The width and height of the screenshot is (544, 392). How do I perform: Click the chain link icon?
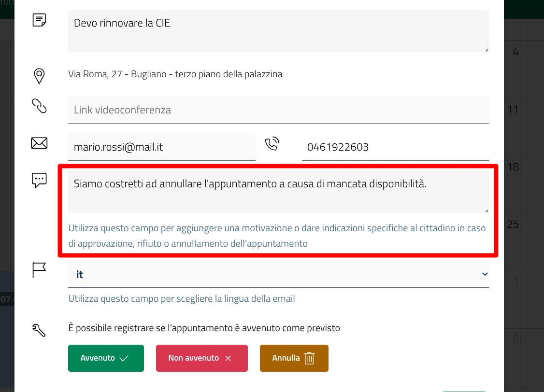tap(39, 106)
